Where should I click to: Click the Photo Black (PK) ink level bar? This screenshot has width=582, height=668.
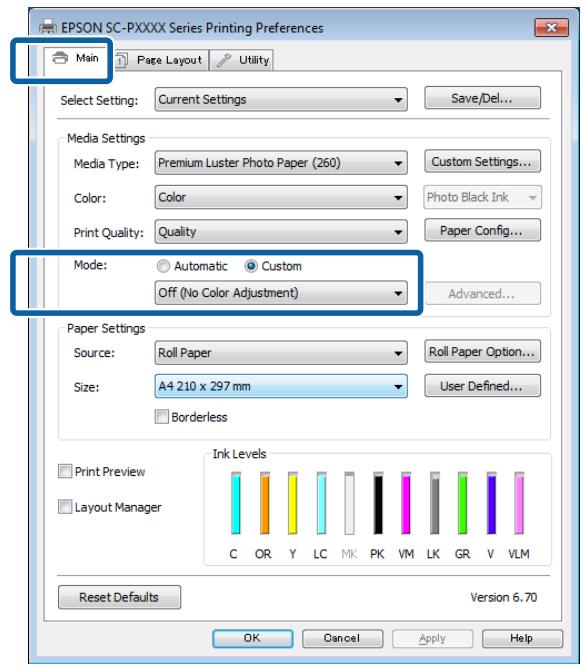tap(378, 503)
